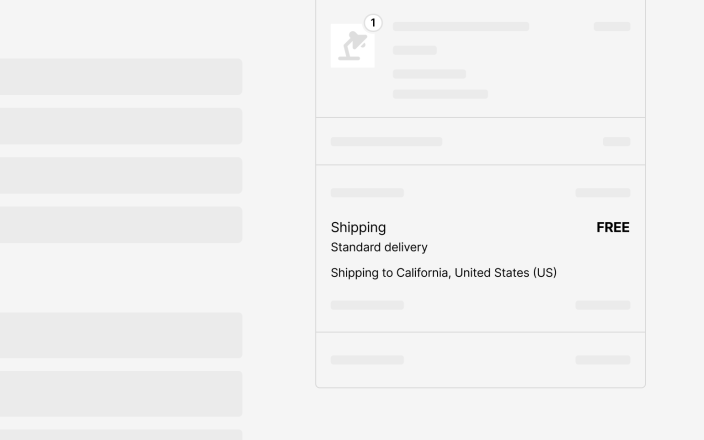Click the FREE shipping cost text
704x440 pixels.
point(613,227)
